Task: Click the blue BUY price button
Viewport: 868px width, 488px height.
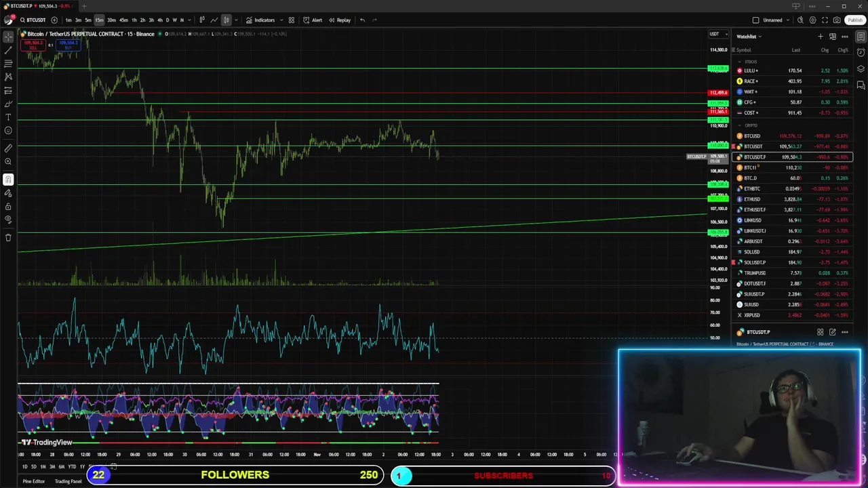Action: coord(68,45)
